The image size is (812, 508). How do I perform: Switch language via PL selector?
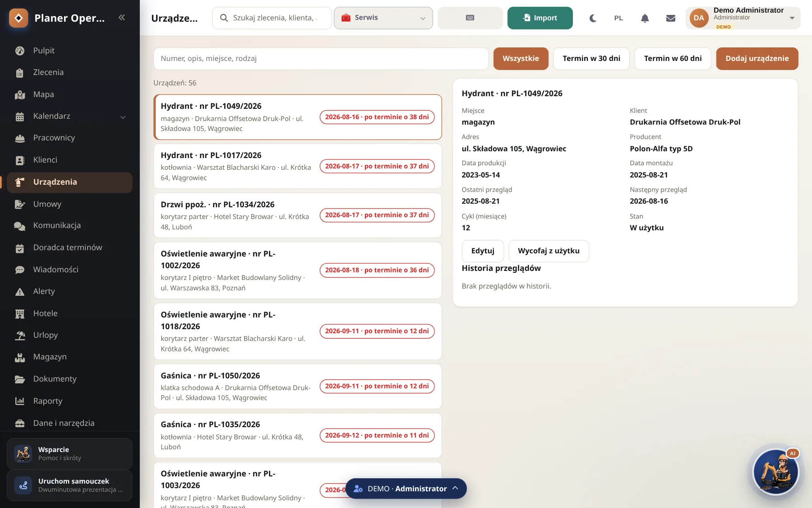618,18
